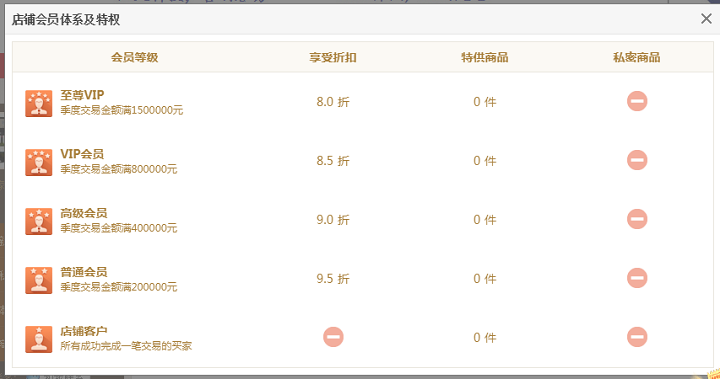Click the 私密商品 column header
The height and width of the screenshot is (379, 720).
click(637, 57)
